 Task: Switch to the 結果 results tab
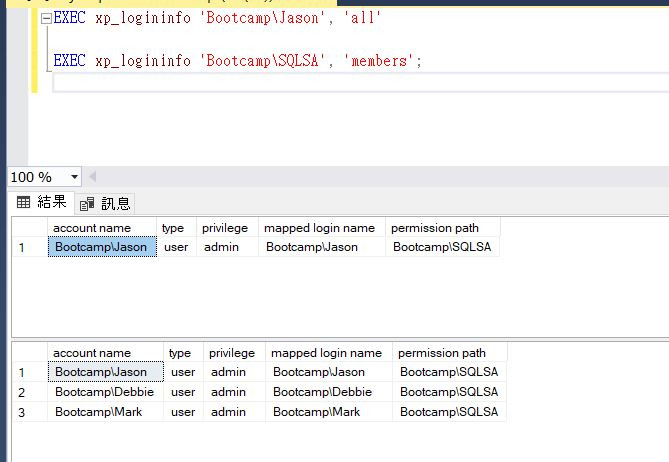click(x=42, y=202)
